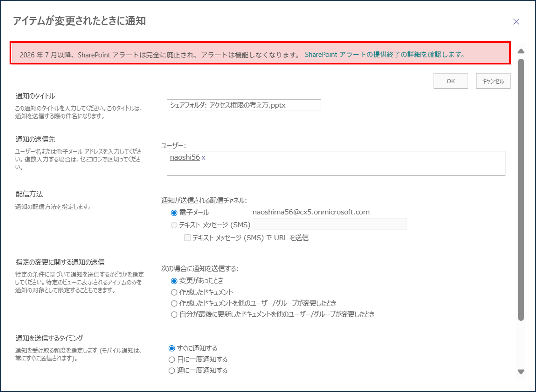Click the 通知のタイトル section heading

35,96
